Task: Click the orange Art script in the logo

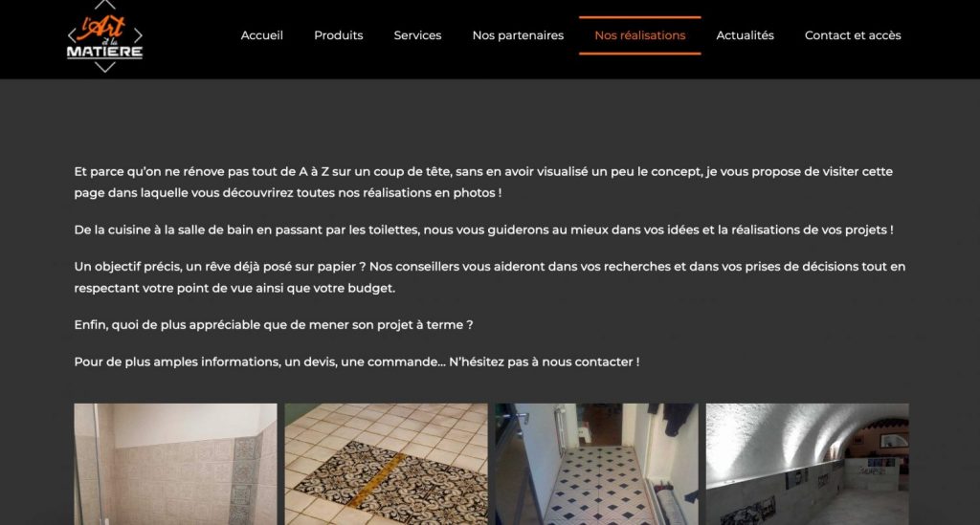Action: pyautogui.click(x=101, y=28)
